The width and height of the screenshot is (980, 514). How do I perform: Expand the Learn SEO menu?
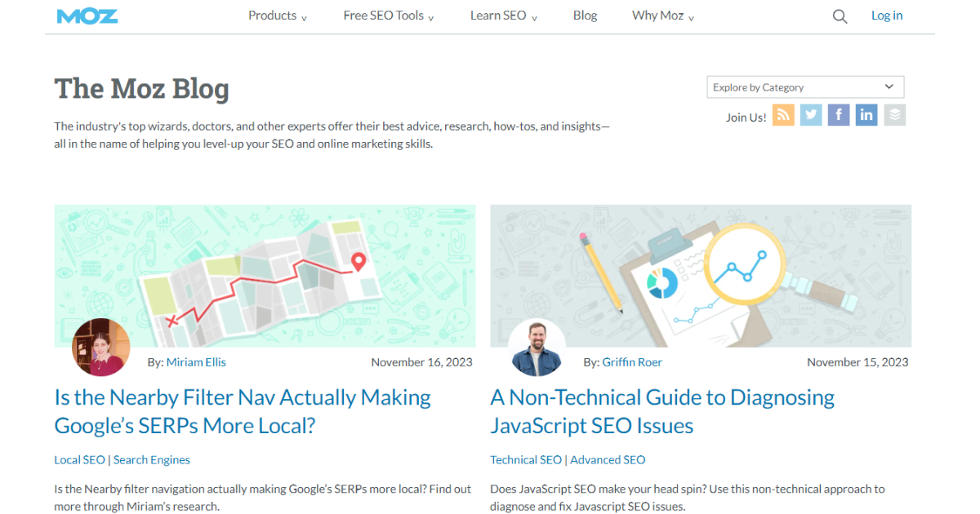504,16
